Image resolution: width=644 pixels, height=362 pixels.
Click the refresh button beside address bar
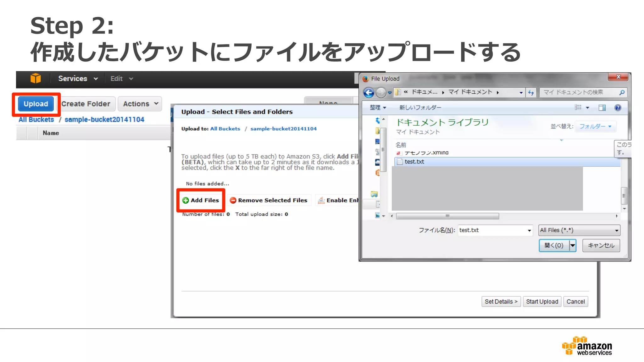(531, 92)
